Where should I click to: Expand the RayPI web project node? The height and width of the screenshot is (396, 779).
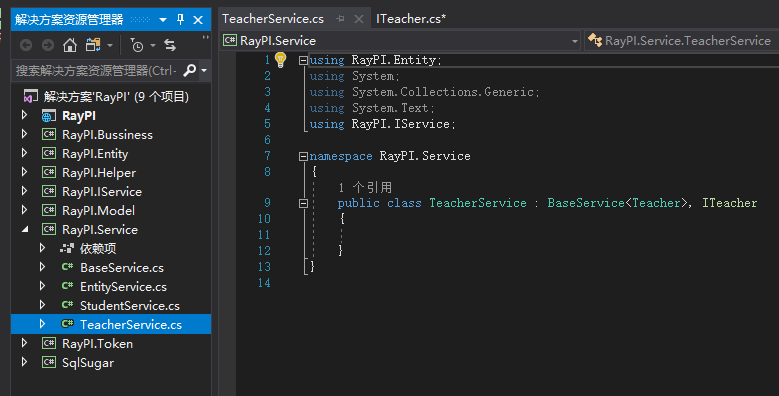tap(24, 115)
